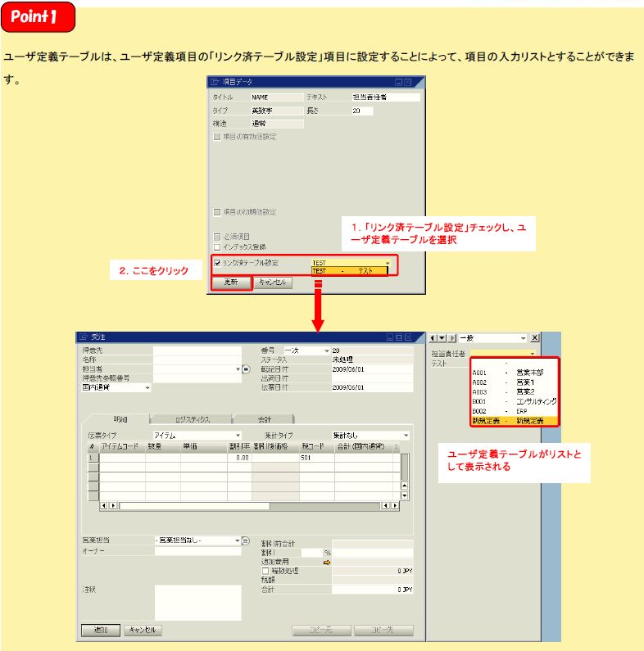Click the table horizontal scrollbar thumb
644x651 pixels.
194,506
